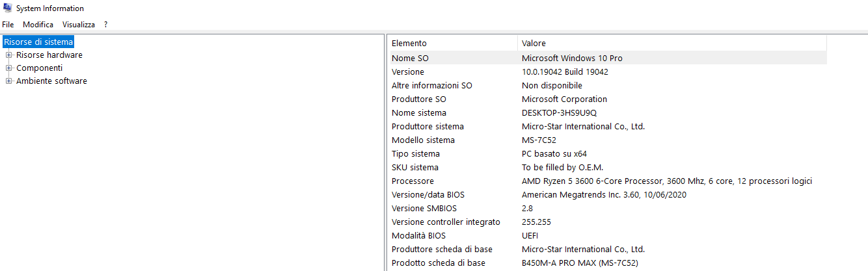Click the Nome sistema row

click(x=418, y=112)
